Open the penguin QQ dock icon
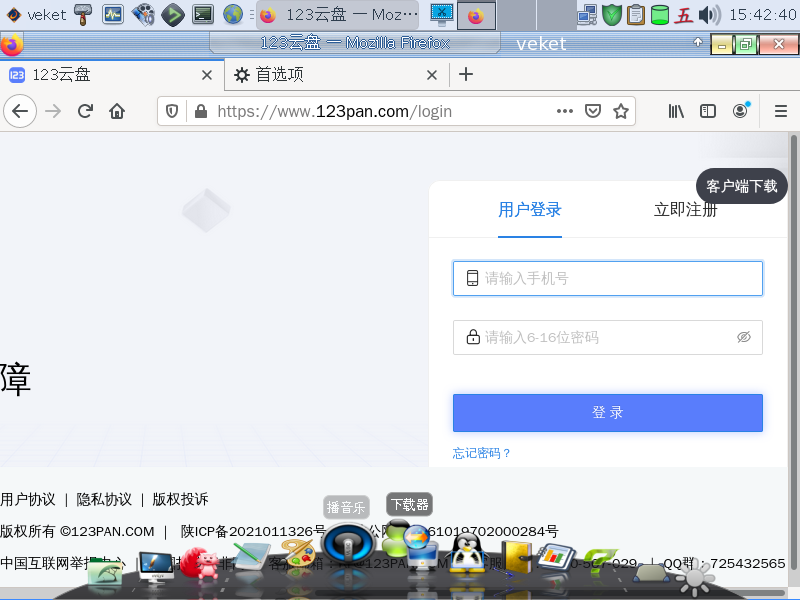This screenshot has height=600, width=800. click(467, 553)
